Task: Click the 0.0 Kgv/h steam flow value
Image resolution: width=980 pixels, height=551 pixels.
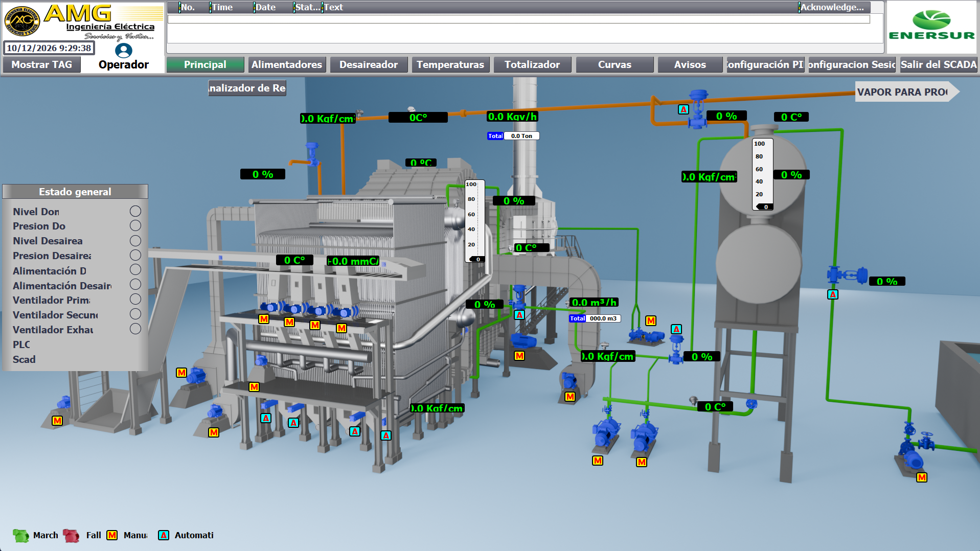Action: tap(512, 117)
